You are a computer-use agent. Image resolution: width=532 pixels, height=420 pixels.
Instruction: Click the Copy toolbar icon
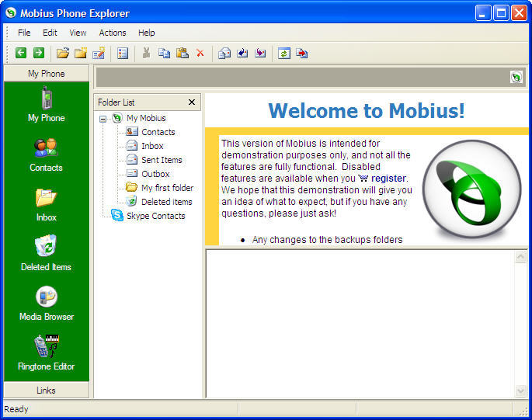[165, 53]
